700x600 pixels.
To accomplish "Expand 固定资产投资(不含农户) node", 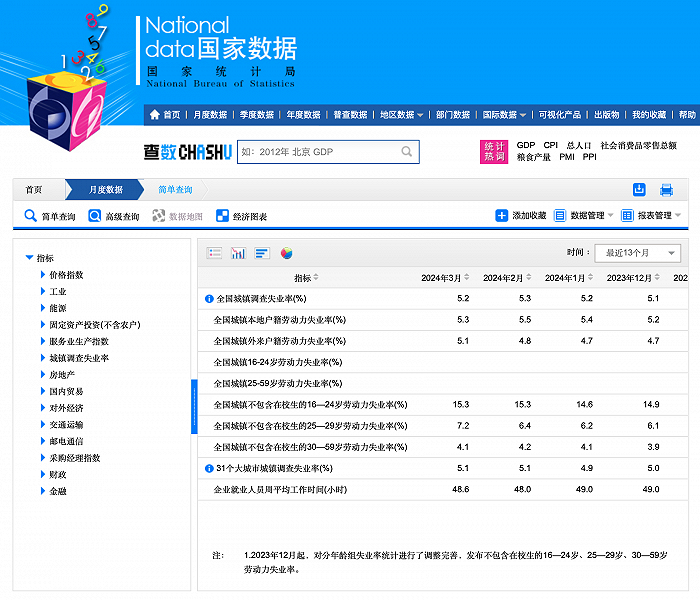I will pos(43,325).
